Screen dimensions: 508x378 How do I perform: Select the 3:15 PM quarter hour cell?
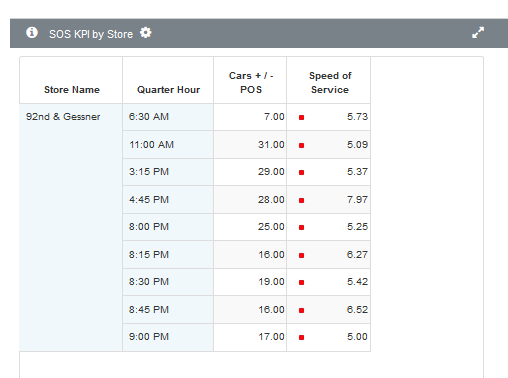coord(168,172)
